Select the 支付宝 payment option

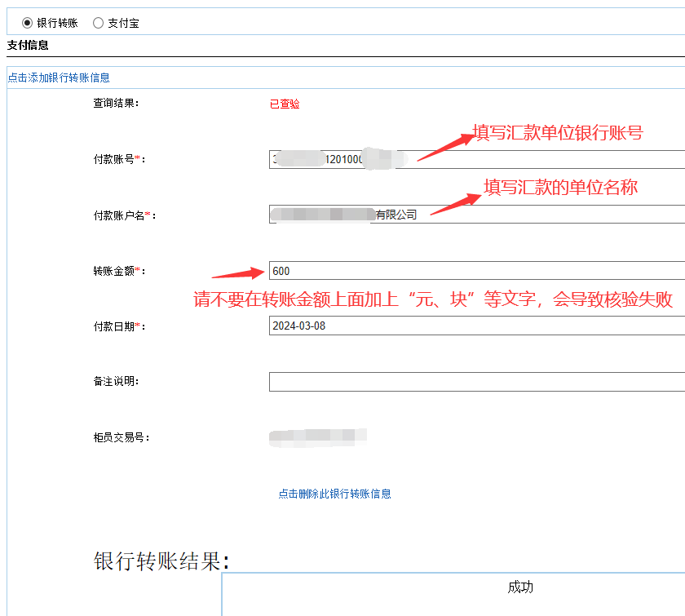99,23
